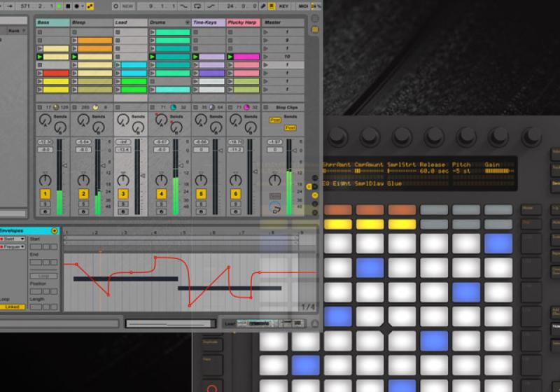
Task: Select the Time-Keys track header
Action: [x=208, y=22]
